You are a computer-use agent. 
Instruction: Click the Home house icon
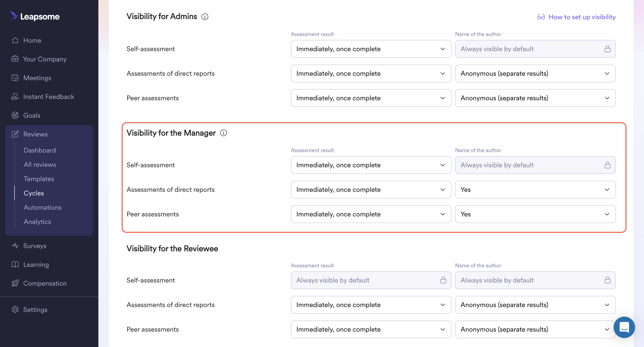click(x=15, y=40)
